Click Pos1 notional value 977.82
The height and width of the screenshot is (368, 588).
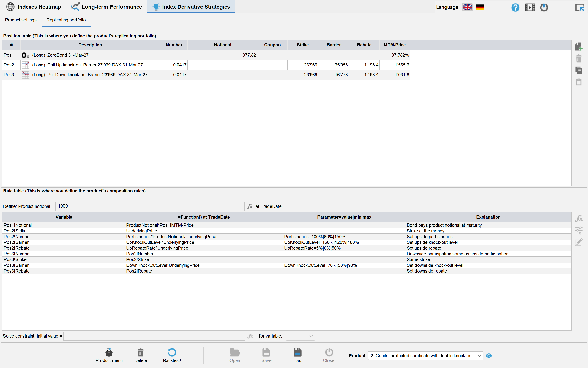click(249, 55)
